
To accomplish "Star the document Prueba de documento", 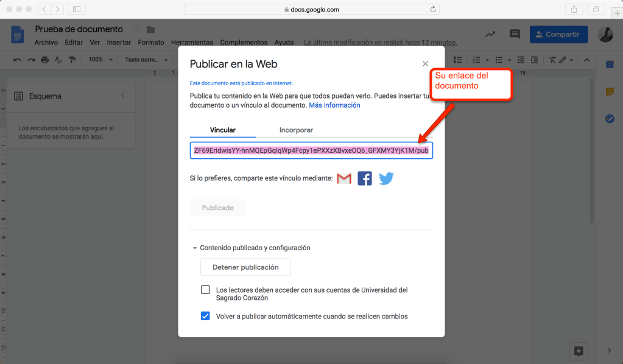I will 138,30.
